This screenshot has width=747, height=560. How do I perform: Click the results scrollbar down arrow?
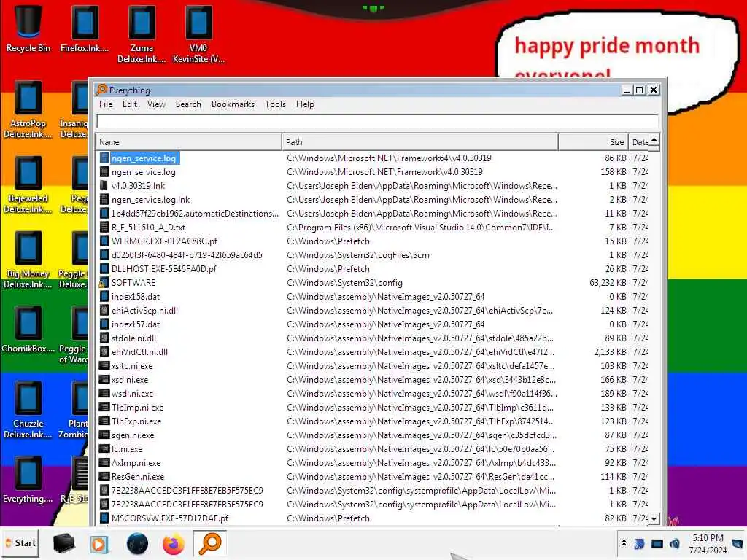(x=654, y=518)
